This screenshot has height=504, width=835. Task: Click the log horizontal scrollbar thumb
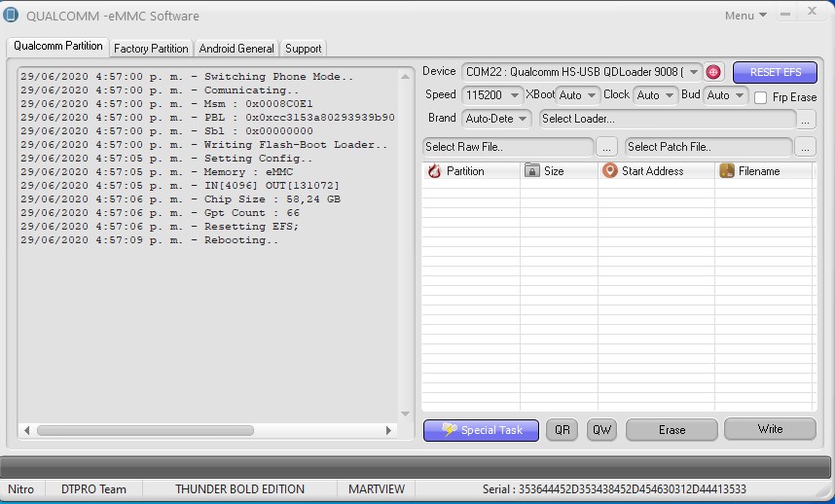(x=145, y=430)
